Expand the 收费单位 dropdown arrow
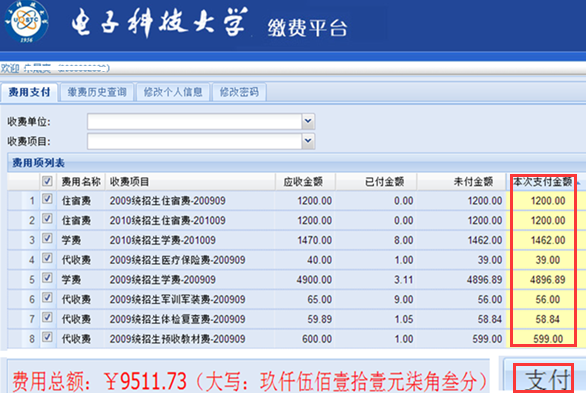The height and width of the screenshot is (393, 586). (x=308, y=121)
